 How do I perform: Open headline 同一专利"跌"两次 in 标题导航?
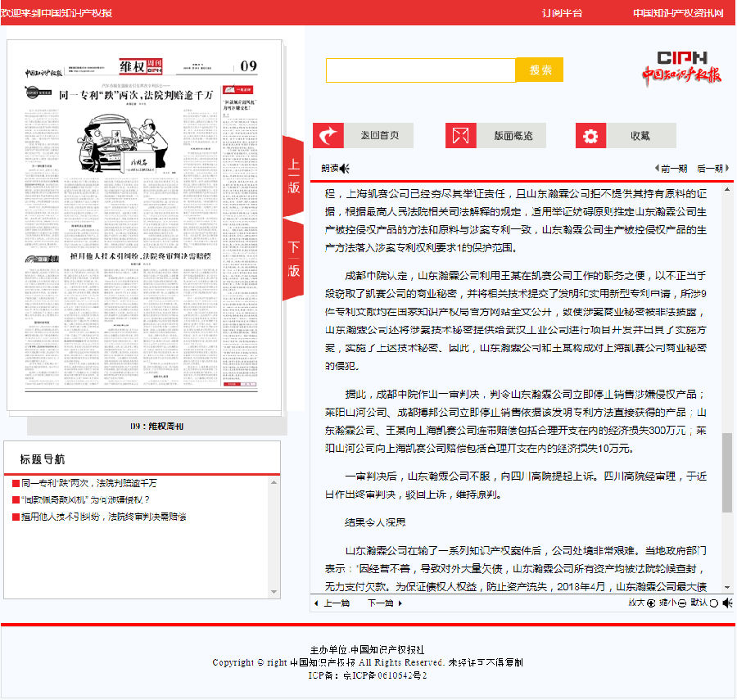coord(88,483)
